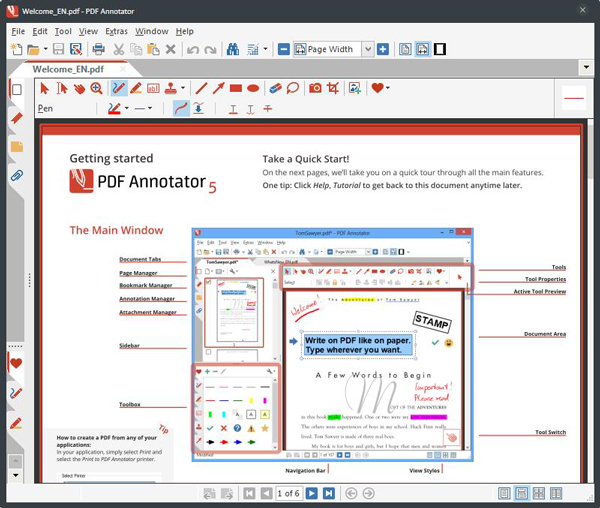This screenshot has height=508, width=600.
Task: Take a snapshot with camera tool
Action: pos(315,88)
